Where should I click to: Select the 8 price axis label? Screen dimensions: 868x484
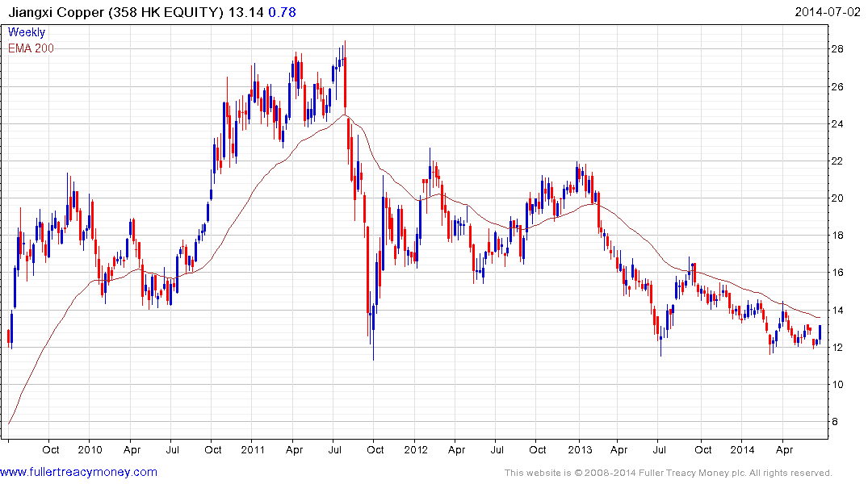click(834, 422)
